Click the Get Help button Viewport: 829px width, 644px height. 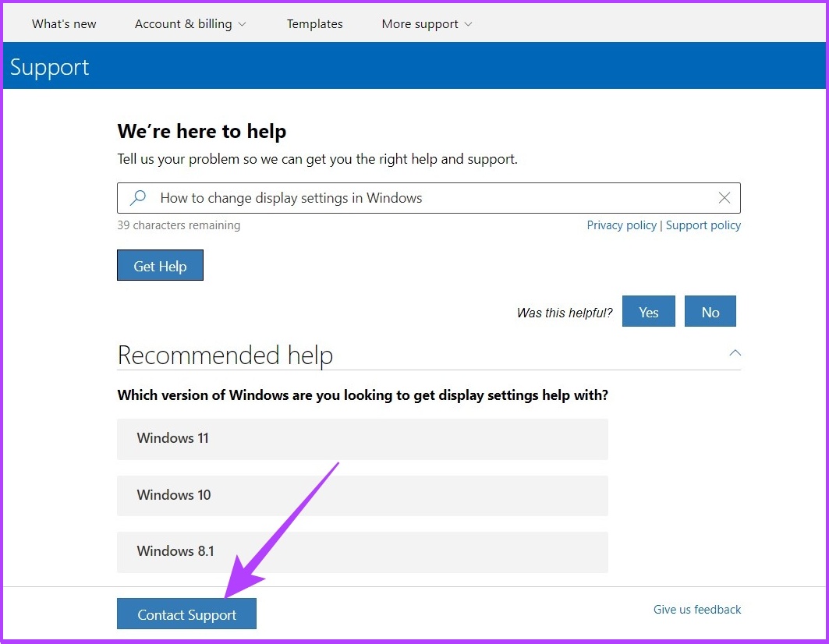[x=160, y=265]
